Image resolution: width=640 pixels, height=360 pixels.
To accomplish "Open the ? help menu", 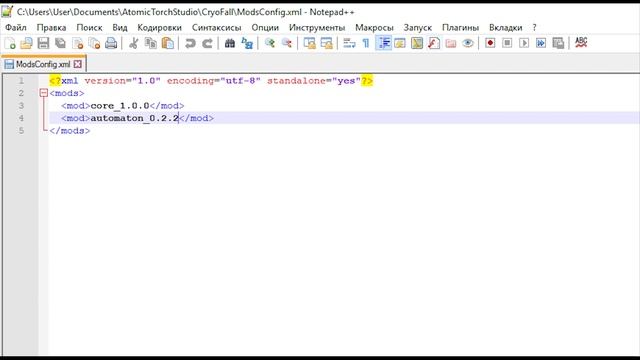I will [535, 27].
